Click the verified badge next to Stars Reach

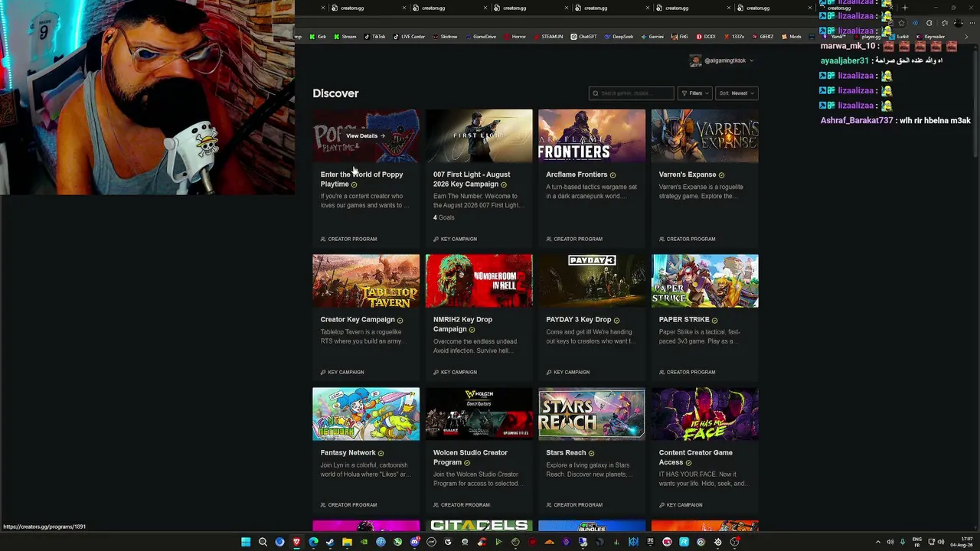tap(591, 454)
